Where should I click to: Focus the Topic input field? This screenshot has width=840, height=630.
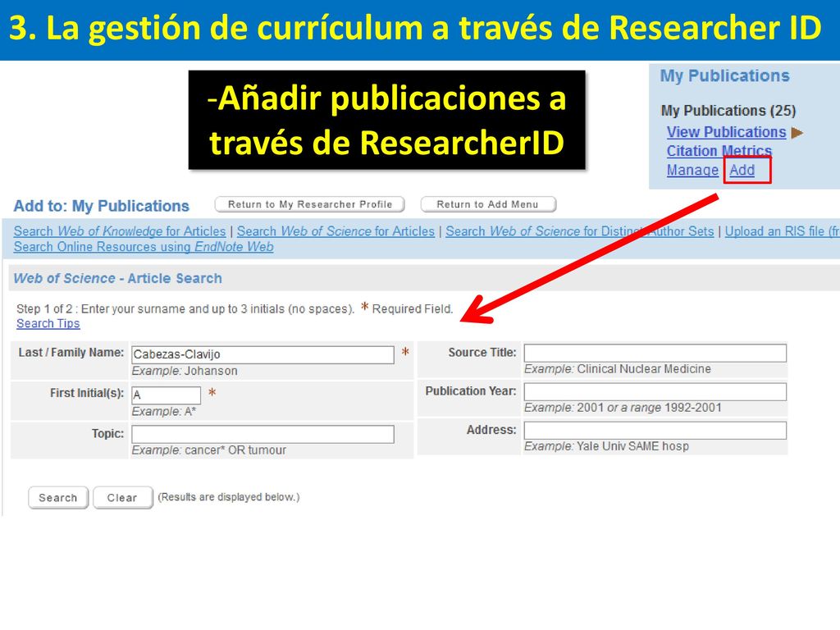click(262, 434)
